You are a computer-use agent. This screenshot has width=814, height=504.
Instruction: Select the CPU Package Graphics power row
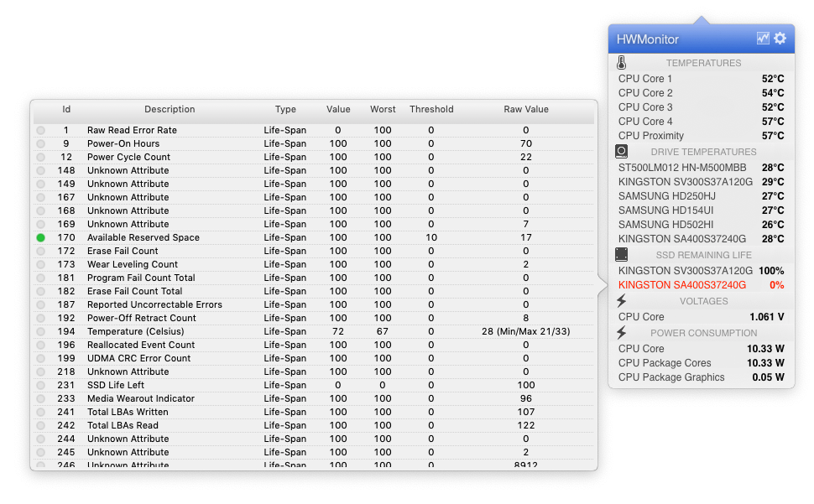pos(702,377)
